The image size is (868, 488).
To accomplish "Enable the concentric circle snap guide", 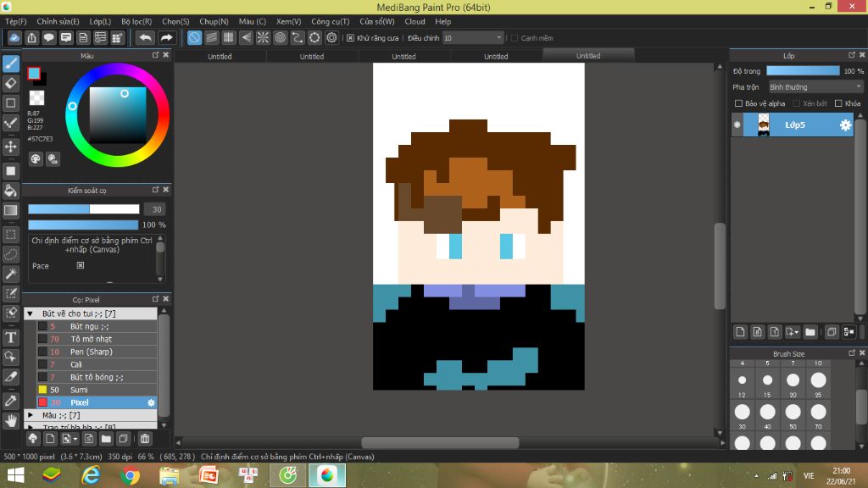I will point(280,37).
